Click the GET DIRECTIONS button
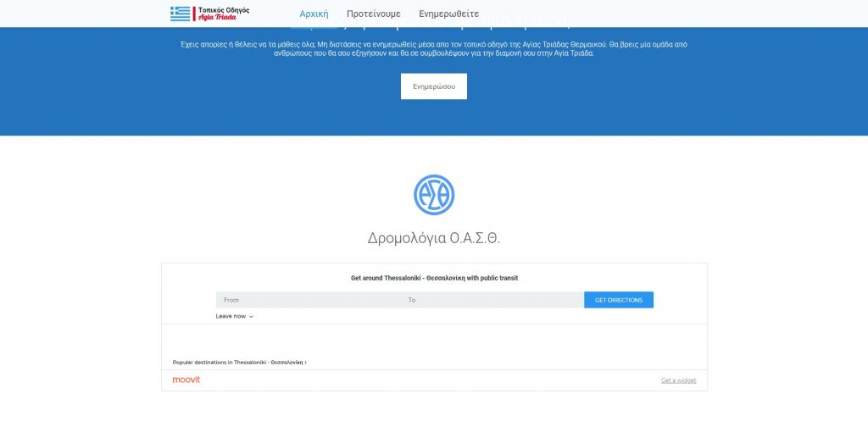The height and width of the screenshot is (427, 868). [x=619, y=300]
